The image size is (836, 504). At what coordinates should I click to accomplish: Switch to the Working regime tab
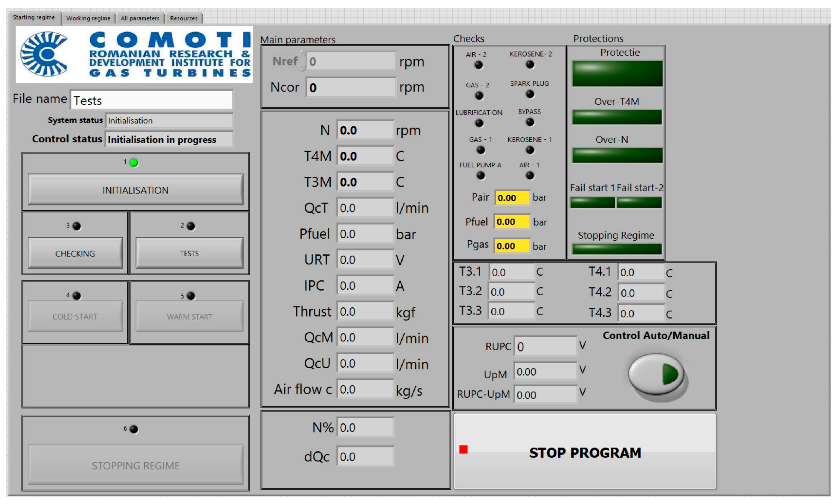pos(88,18)
